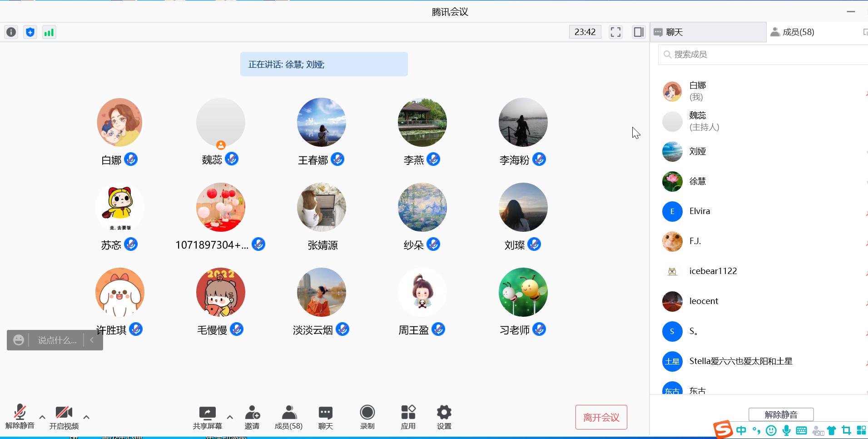Start recording the meeting
Screen dimensions: 868x439
click(x=367, y=417)
